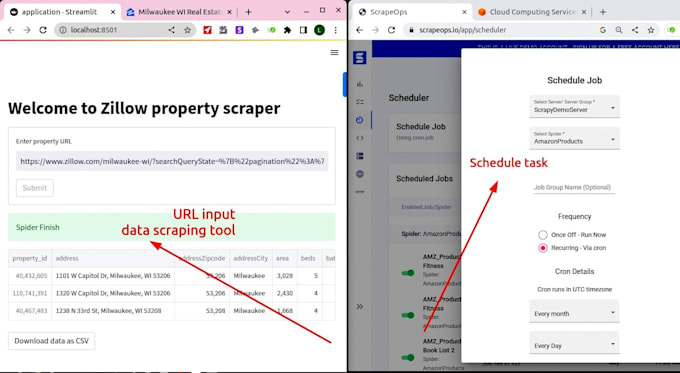The width and height of the screenshot is (680, 373).
Task: Open the dashboard bar-chart icon in ScrapeOps sidebar
Action: (360, 84)
